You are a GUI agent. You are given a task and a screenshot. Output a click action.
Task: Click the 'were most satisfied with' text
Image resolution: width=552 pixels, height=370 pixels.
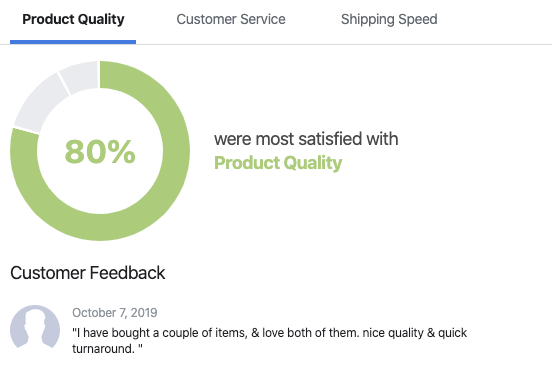point(306,139)
